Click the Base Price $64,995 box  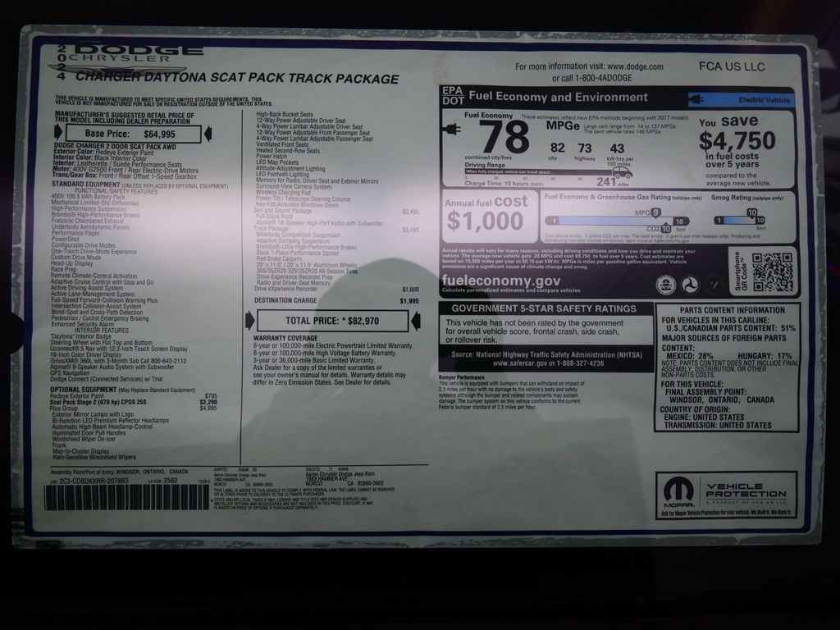(x=132, y=133)
